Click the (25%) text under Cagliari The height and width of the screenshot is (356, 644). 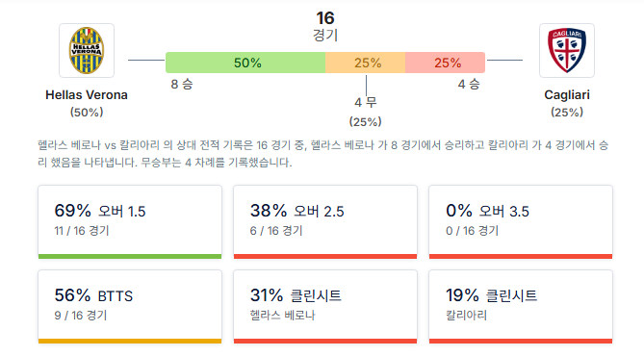[x=567, y=113]
